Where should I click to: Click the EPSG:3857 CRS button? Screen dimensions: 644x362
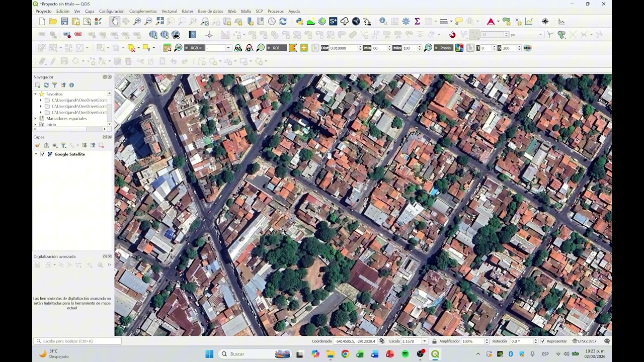584,341
